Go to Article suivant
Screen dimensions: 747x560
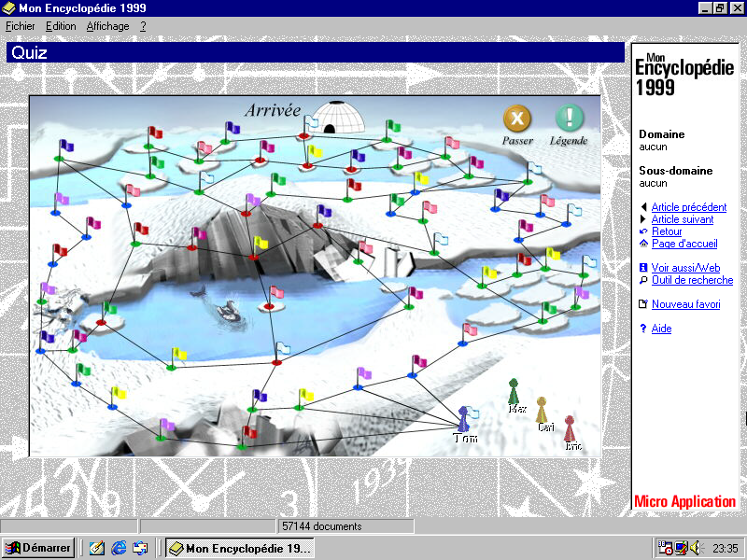point(683,219)
